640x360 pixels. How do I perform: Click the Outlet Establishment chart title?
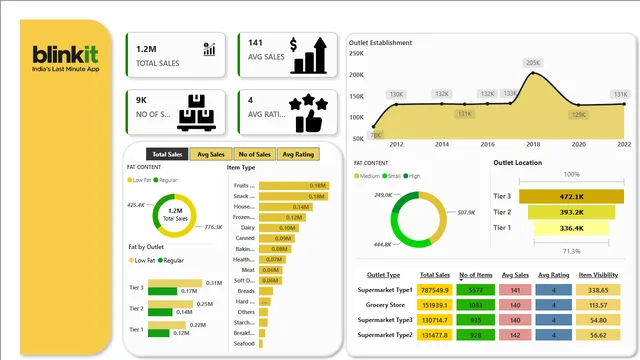click(380, 42)
